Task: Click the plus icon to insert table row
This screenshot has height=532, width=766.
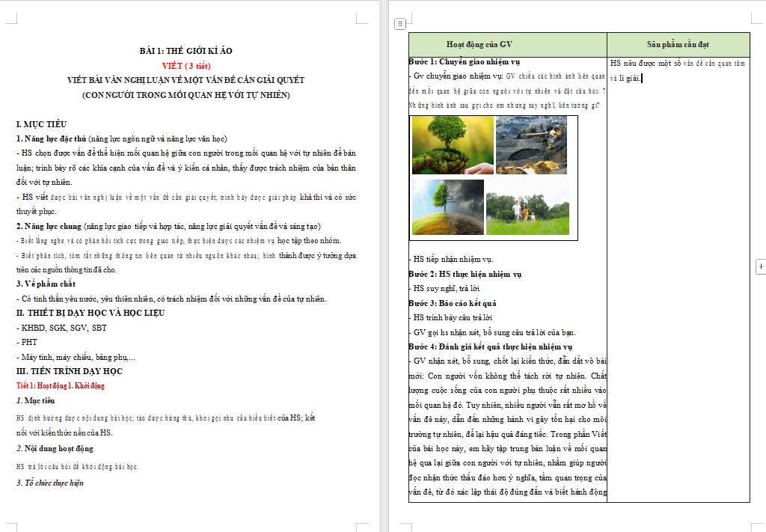Action: 761,266
